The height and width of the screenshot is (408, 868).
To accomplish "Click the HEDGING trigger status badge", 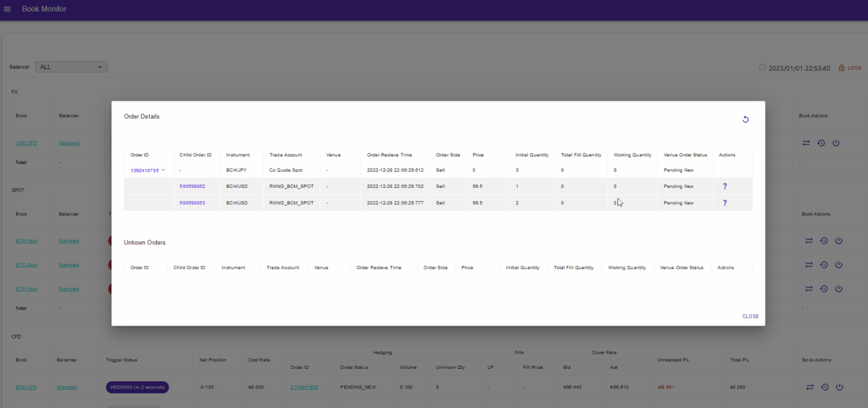I will pyautogui.click(x=137, y=387).
